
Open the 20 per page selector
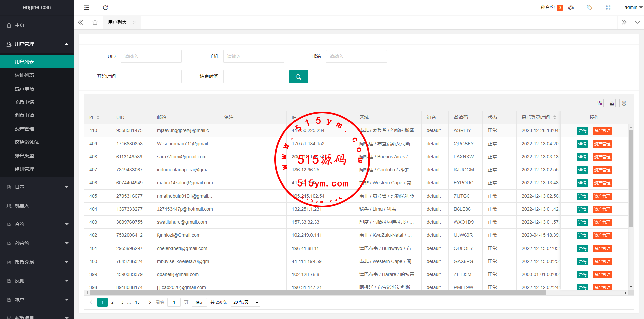coord(246,302)
